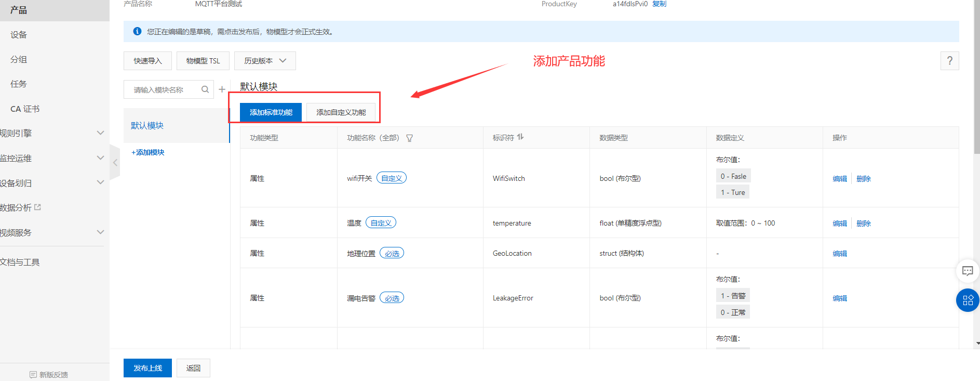980x381 pixels.
Task: Click 返回 button
Action: tap(193, 368)
